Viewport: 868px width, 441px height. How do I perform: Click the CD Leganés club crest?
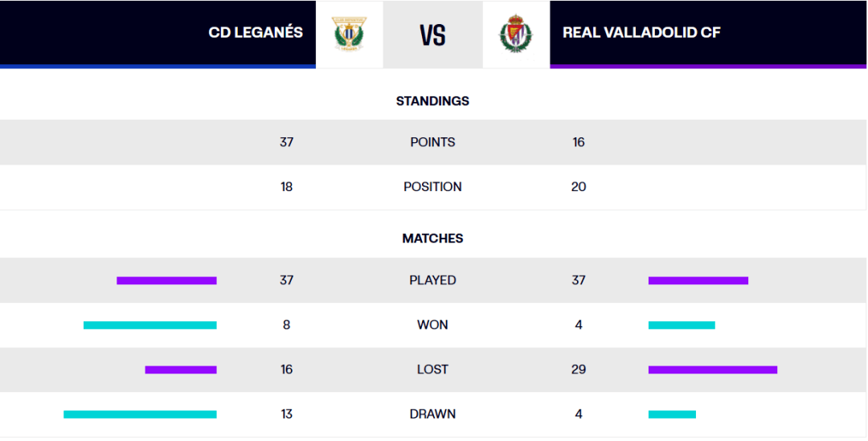tap(349, 35)
